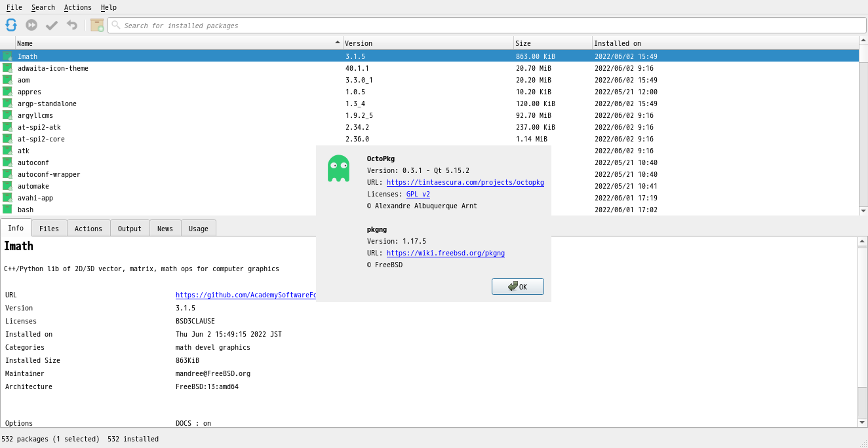This screenshot has width=868, height=448.
Task: Select the avahi-app package name
Action: tap(35, 198)
